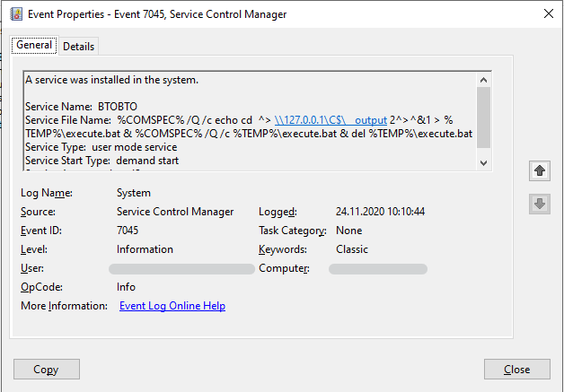Click the Event ID value 7045
Viewport: 564px width, 392px height.
128,231
